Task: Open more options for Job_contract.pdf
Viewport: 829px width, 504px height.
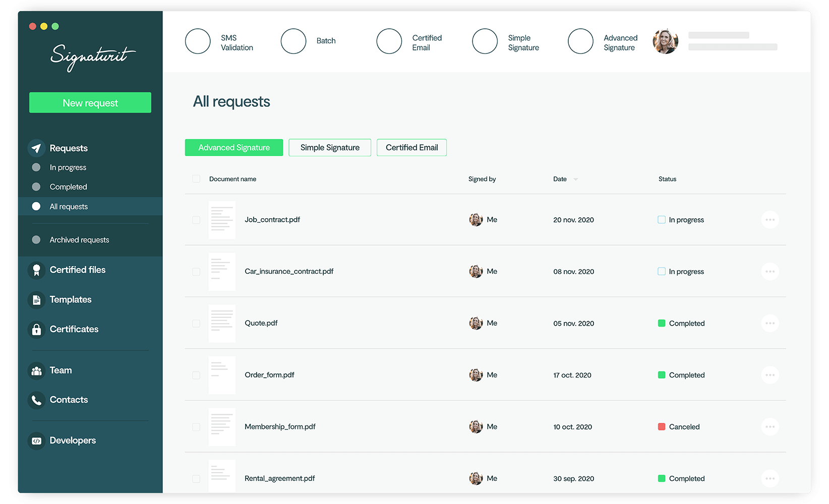Action: click(770, 220)
